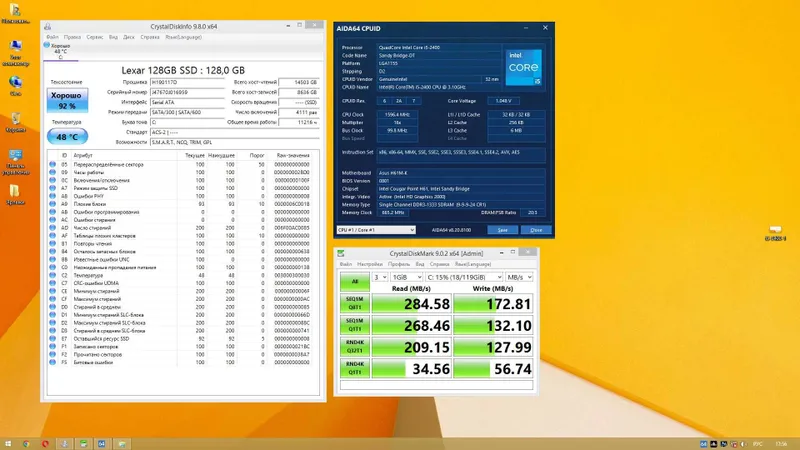Click the status circle of attribute 05 row

pos(53,164)
